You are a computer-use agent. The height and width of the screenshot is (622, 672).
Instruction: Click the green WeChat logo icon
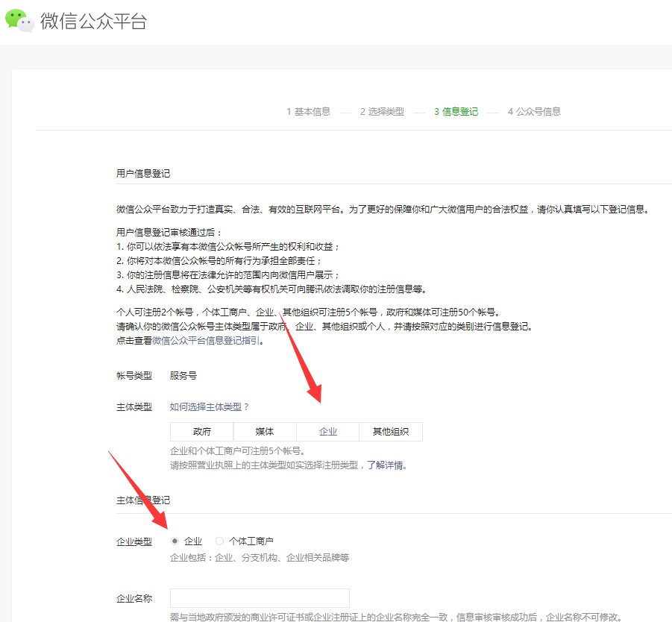(19, 20)
